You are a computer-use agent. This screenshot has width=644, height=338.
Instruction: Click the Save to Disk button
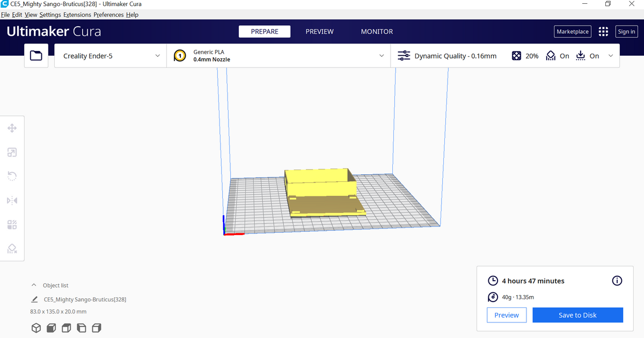(577, 315)
